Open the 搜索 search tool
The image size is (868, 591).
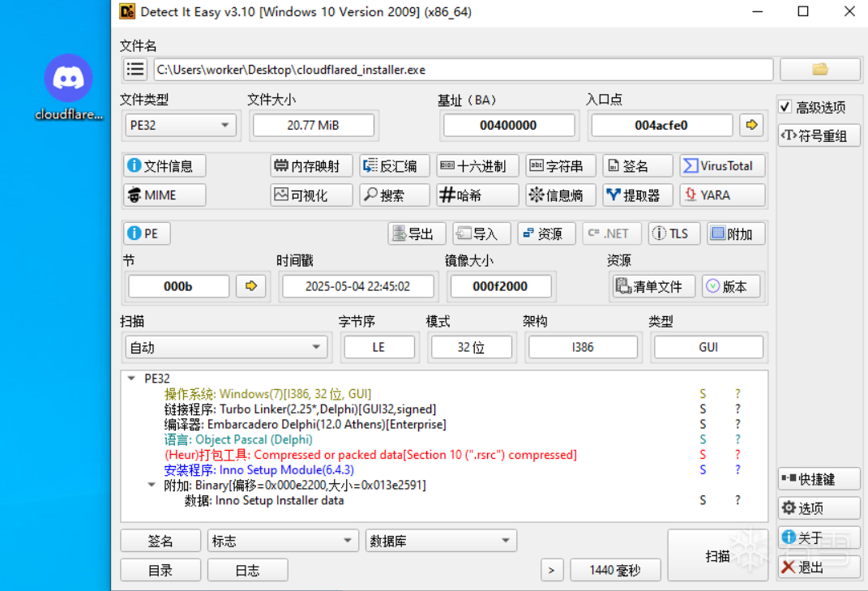(x=394, y=195)
